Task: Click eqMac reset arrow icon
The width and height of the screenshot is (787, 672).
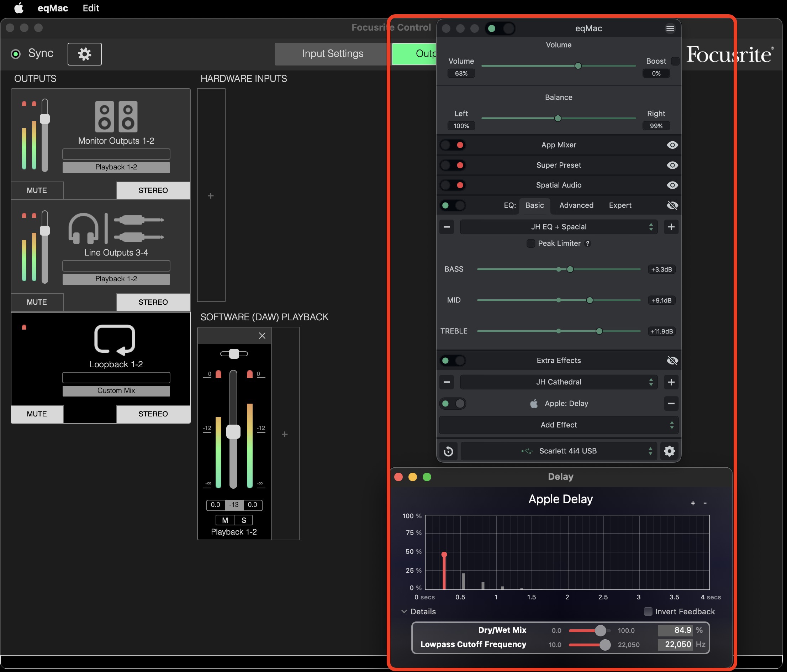Action: [x=448, y=451]
